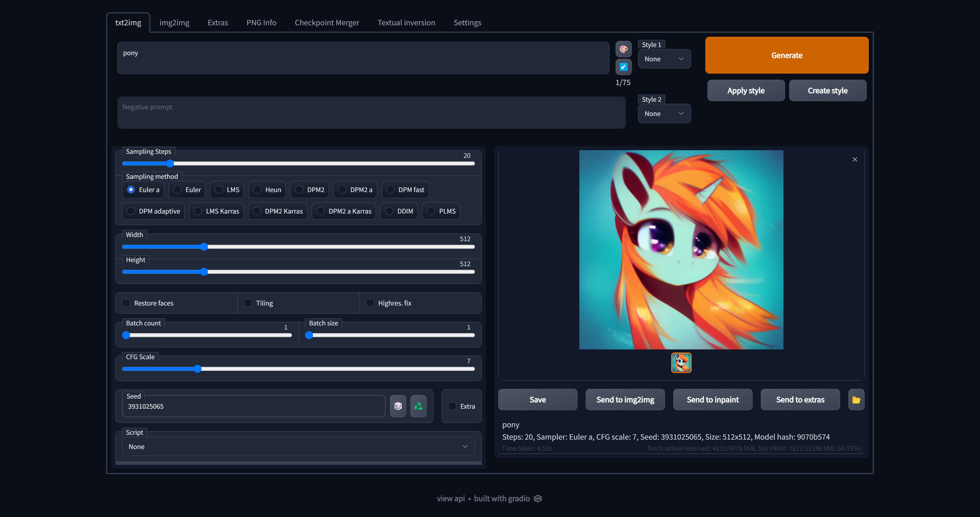Click the gradio logo icon in footer
The width and height of the screenshot is (980, 517).
click(537, 499)
